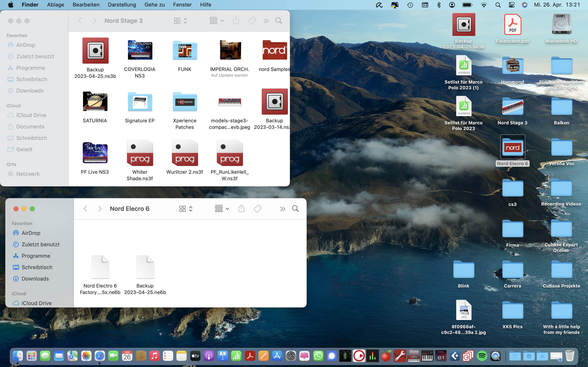
Task: Open the Ablage menu
Action: [x=55, y=5]
